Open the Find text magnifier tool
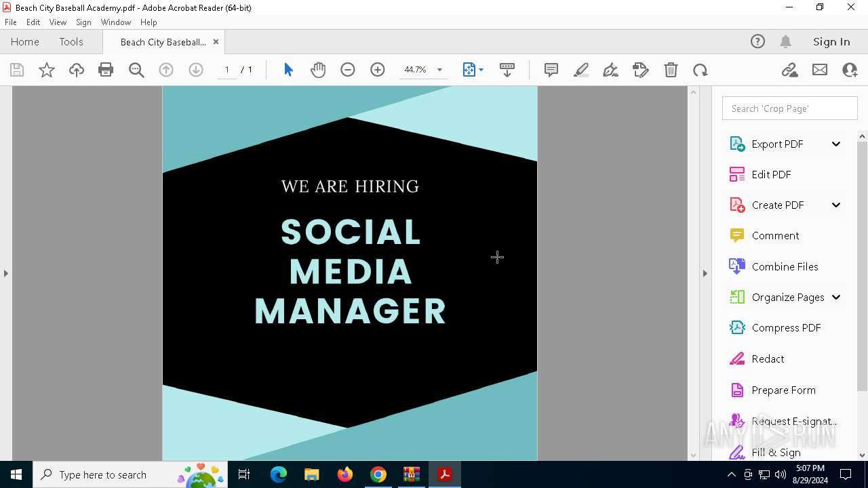The image size is (868, 488). click(x=136, y=70)
